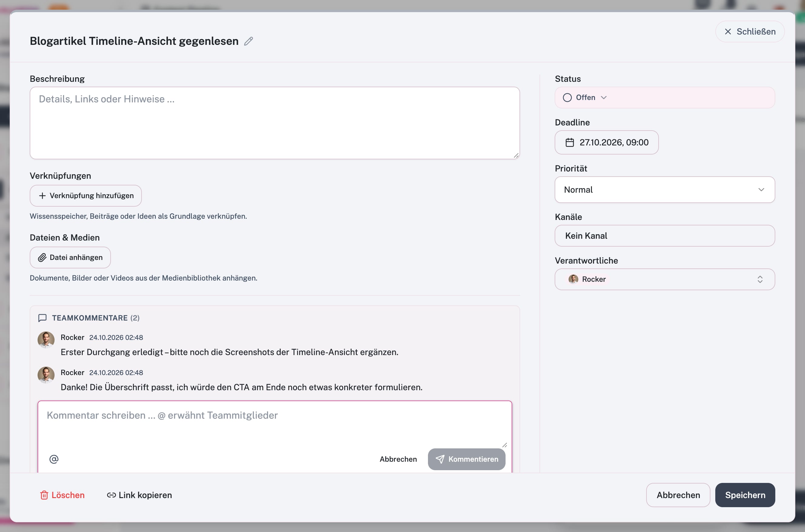Click the calendar icon in Deadline field
The height and width of the screenshot is (532, 805).
click(x=570, y=142)
